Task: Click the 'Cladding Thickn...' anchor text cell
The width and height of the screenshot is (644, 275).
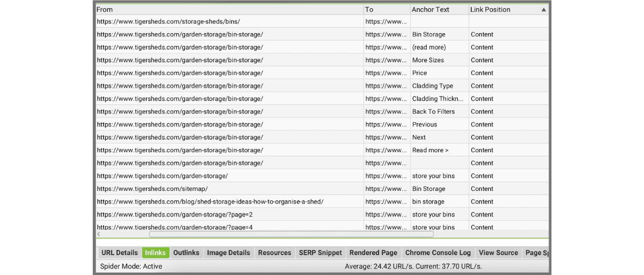Action: tap(440, 99)
